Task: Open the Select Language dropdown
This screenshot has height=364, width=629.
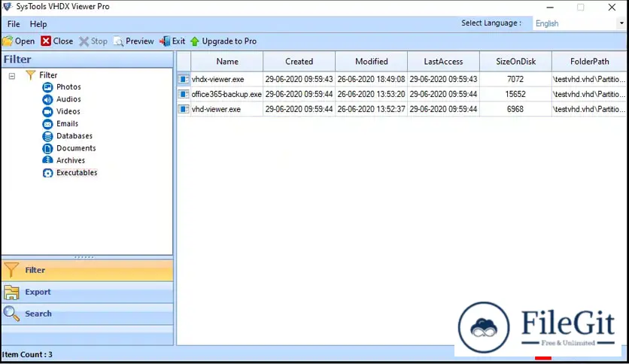Action: [x=621, y=23]
